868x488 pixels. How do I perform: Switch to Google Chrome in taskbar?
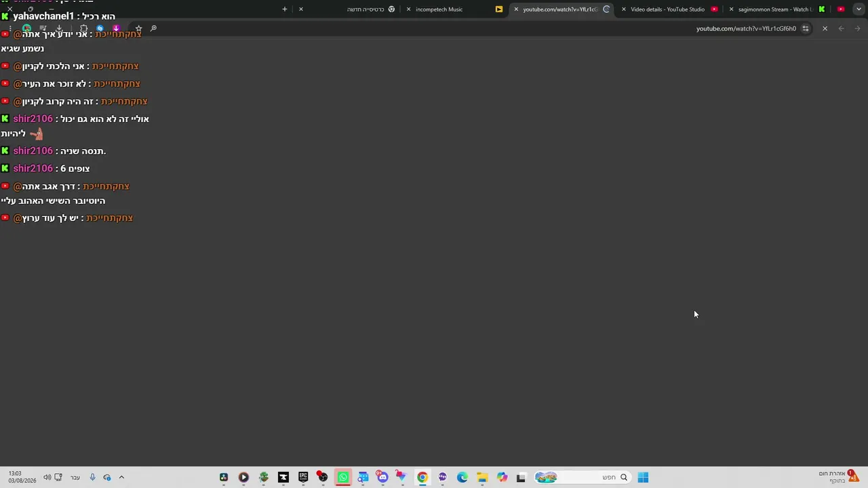click(422, 477)
